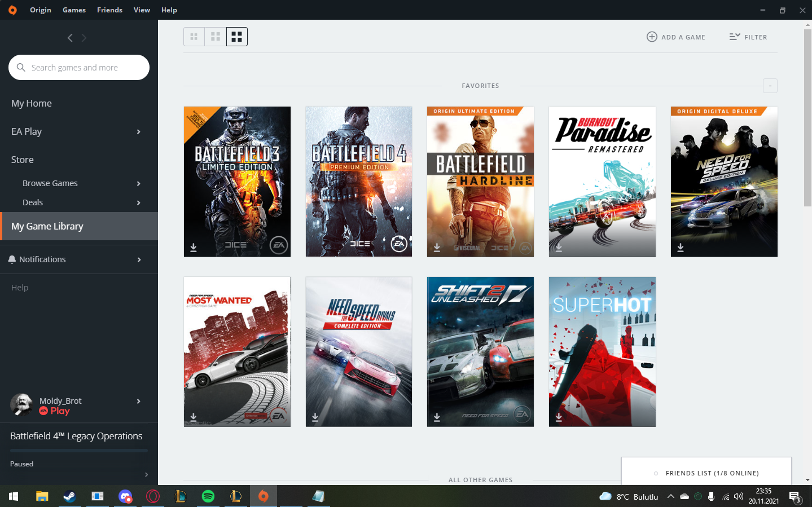This screenshot has width=812, height=507.
Task: Open the Friends menu
Action: pyautogui.click(x=109, y=10)
